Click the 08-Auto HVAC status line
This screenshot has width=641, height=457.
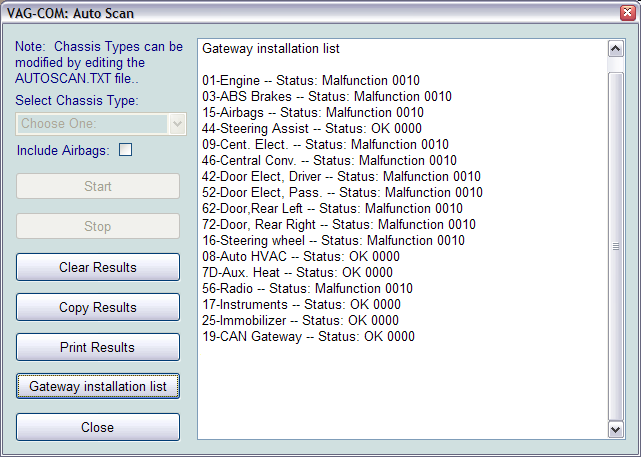(300, 257)
